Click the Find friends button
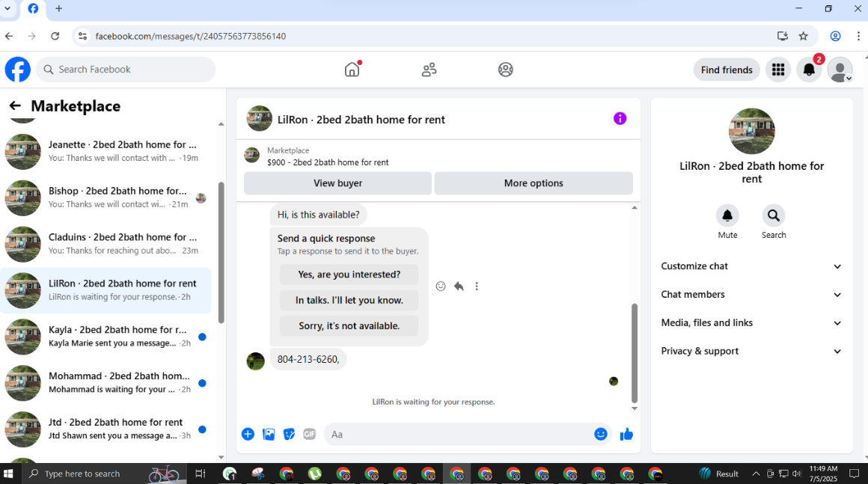Screen dimensions: 868x484 tap(727, 70)
